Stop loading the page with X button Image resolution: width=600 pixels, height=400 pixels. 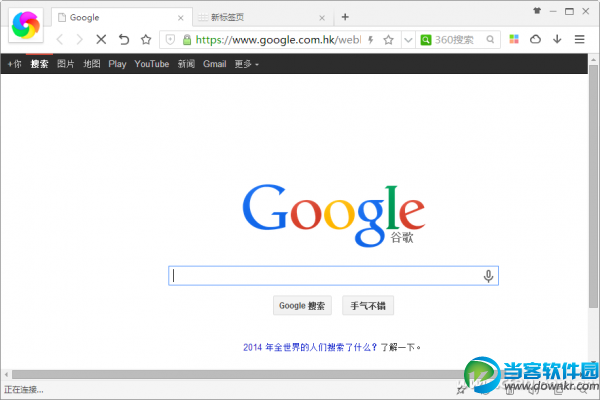(101, 39)
